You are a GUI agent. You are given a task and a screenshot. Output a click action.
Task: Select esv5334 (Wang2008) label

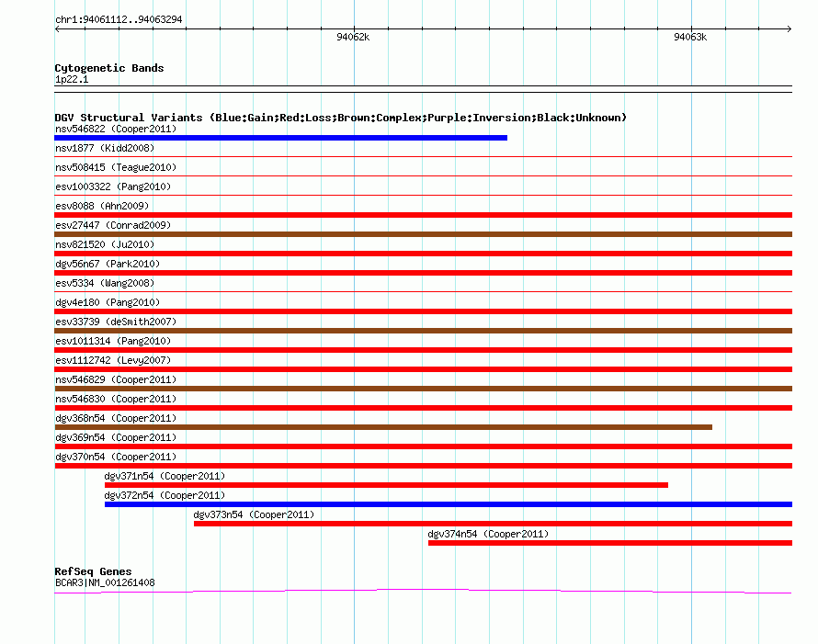coord(105,283)
